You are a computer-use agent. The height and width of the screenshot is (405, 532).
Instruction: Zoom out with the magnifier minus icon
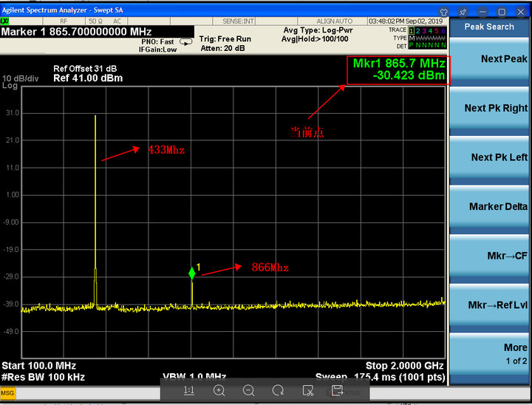click(x=248, y=390)
